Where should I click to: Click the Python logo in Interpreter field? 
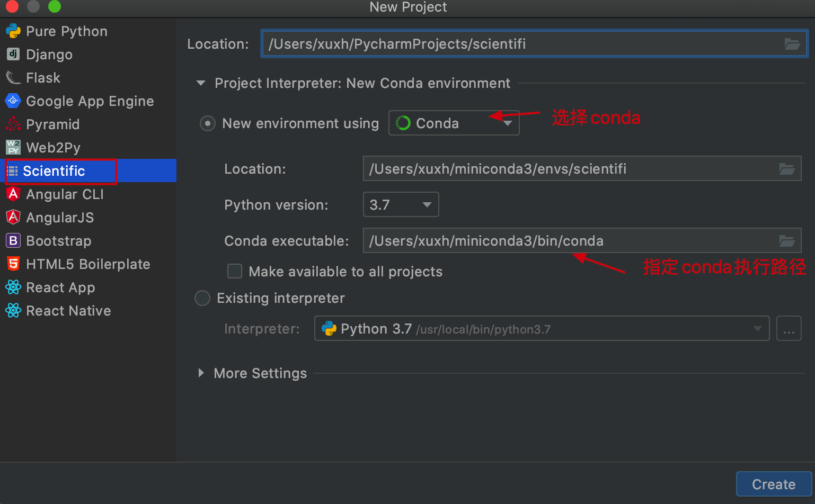pos(329,329)
